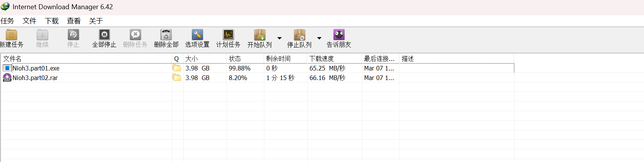Click the queue folder icon in Nioh3.part01.exe row

[x=176, y=68]
